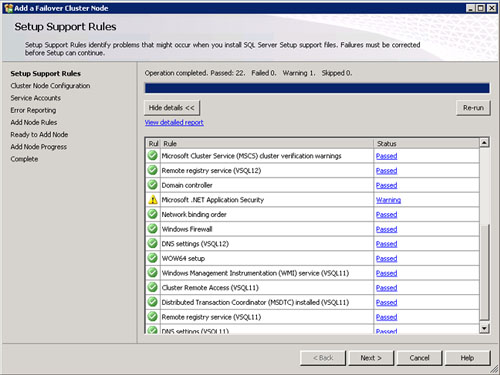Open Passed status link for WOW64 setup
Image resolution: width=500 pixels, height=375 pixels.
point(386,259)
